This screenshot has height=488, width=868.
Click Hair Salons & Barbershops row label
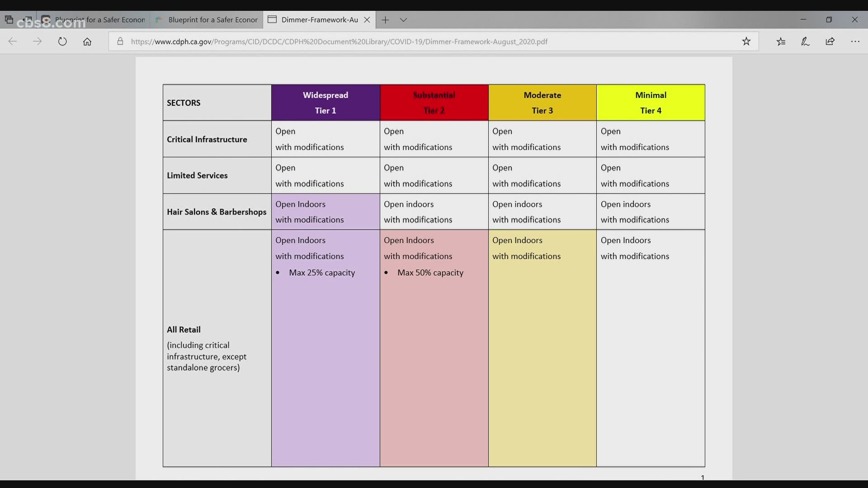pyautogui.click(x=217, y=212)
